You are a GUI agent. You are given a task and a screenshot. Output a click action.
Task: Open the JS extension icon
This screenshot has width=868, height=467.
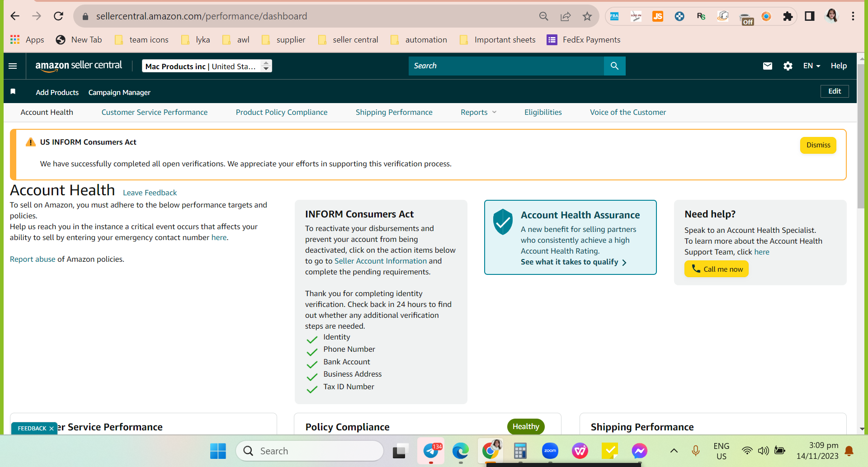658,16
